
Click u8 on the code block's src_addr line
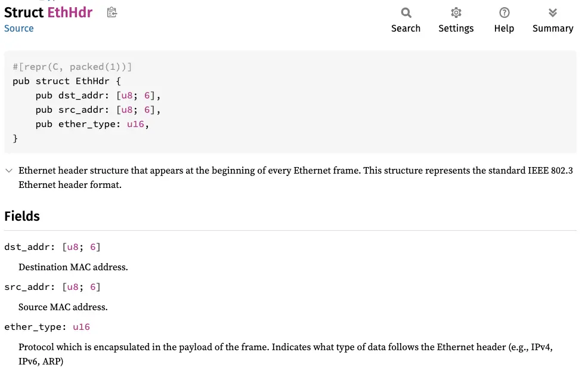point(126,110)
